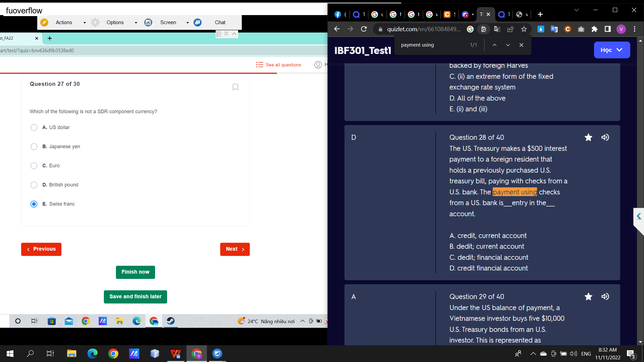Open the user profile icon in quiz page
The height and width of the screenshot is (362, 644).
click(318, 65)
